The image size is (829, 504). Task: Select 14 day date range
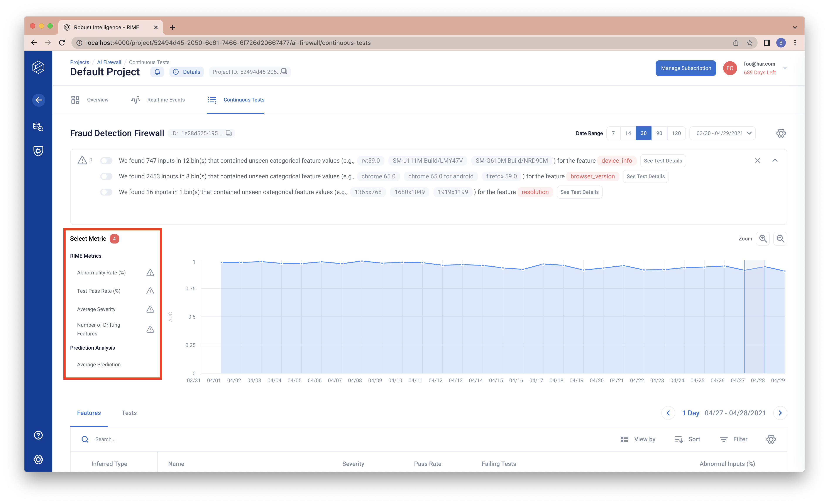pyautogui.click(x=628, y=133)
